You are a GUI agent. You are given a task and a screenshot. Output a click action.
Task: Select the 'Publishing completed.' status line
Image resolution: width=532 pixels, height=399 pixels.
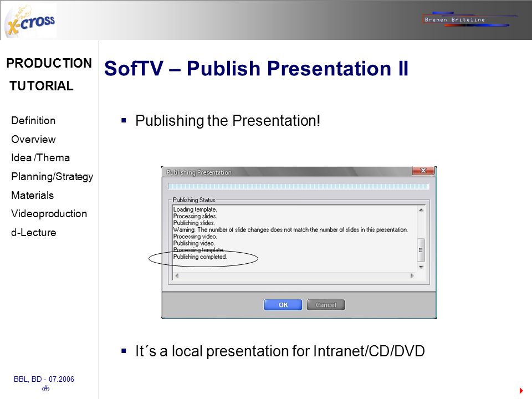coord(200,257)
